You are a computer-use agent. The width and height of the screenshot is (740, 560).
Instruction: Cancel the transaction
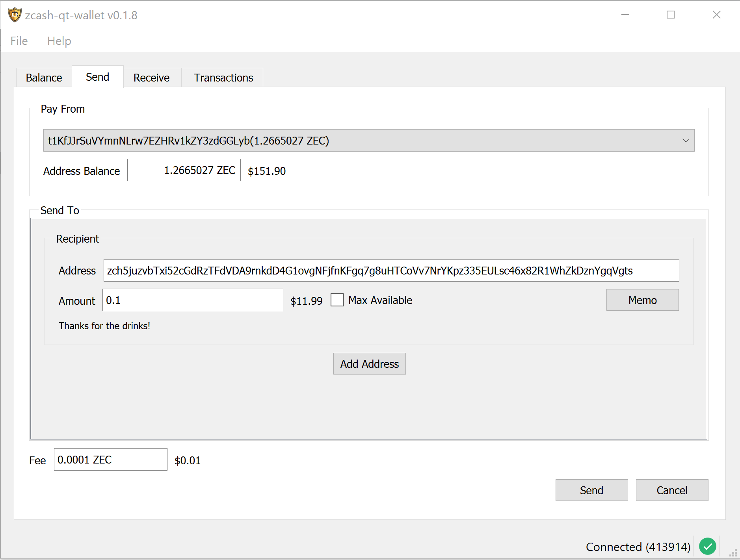[x=671, y=490]
